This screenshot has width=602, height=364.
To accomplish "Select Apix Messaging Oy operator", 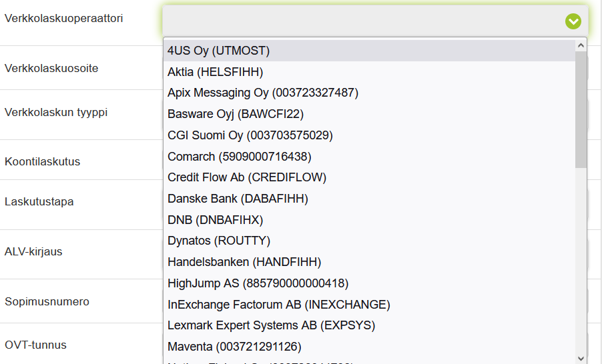I will (x=262, y=93).
